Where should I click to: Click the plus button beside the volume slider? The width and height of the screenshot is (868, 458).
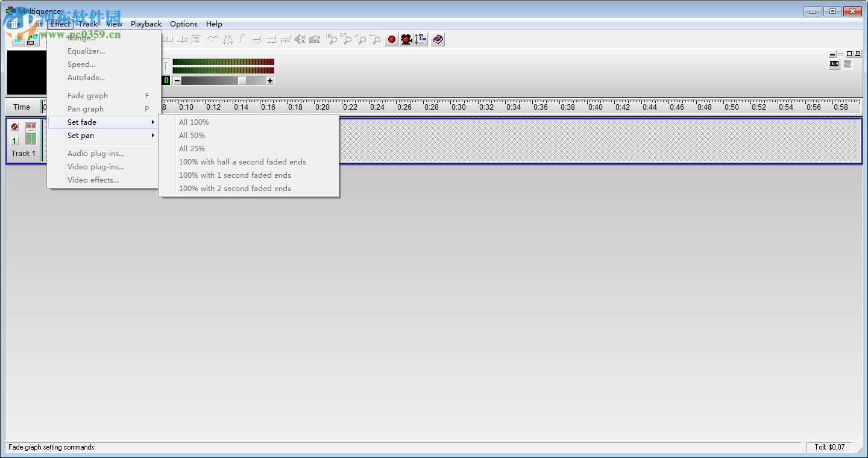pos(270,81)
